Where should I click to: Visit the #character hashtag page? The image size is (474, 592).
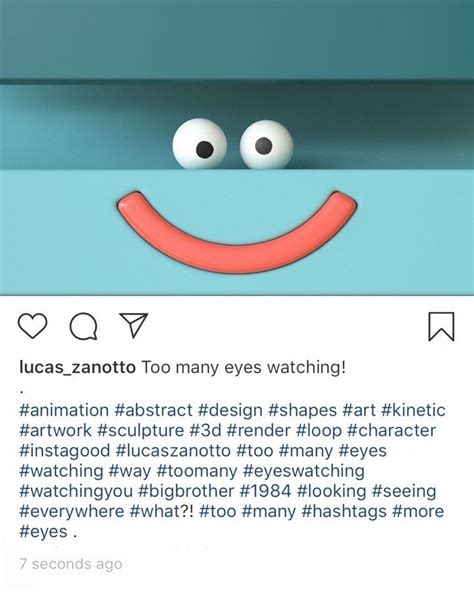391,431
